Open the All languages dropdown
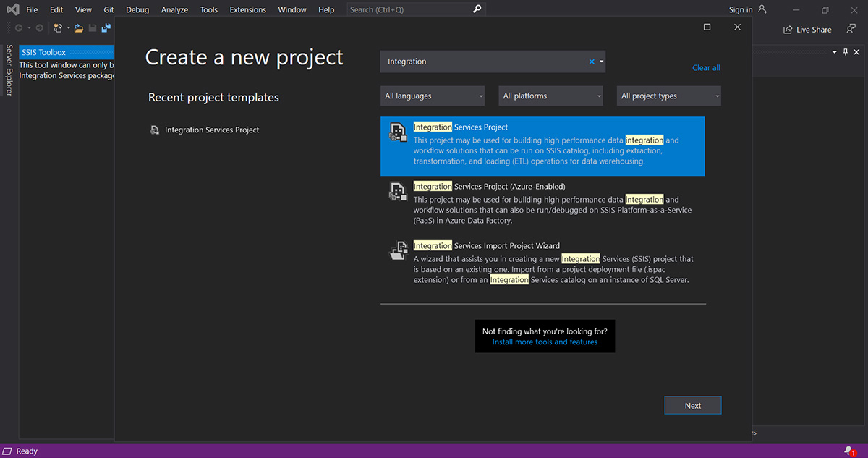This screenshot has width=868, height=458. 433,96
